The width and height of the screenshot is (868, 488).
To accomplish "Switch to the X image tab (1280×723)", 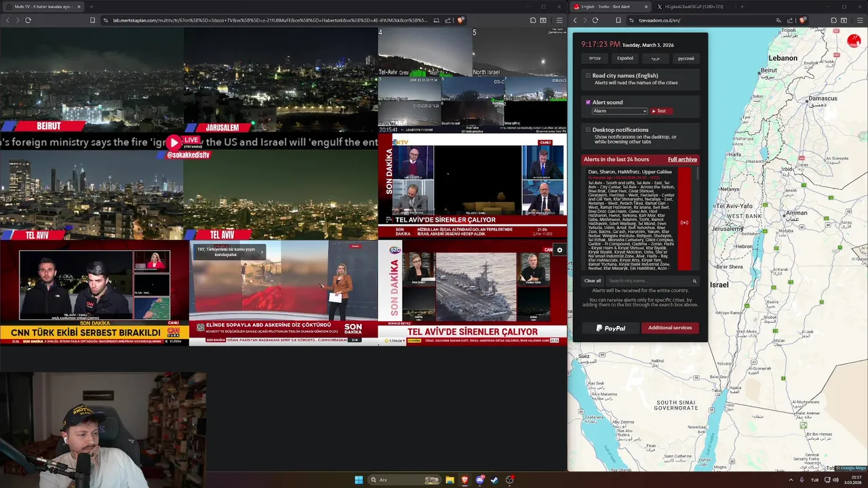I will click(694, 7).
